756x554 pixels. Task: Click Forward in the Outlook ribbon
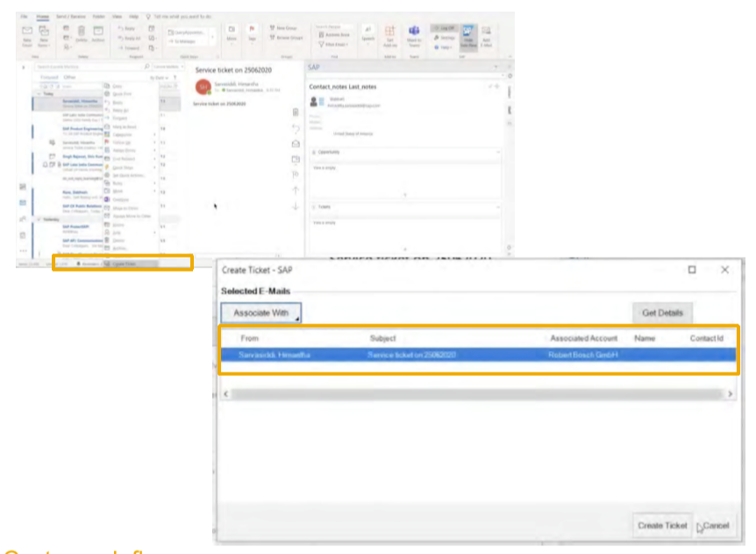[x=129, y=47]
